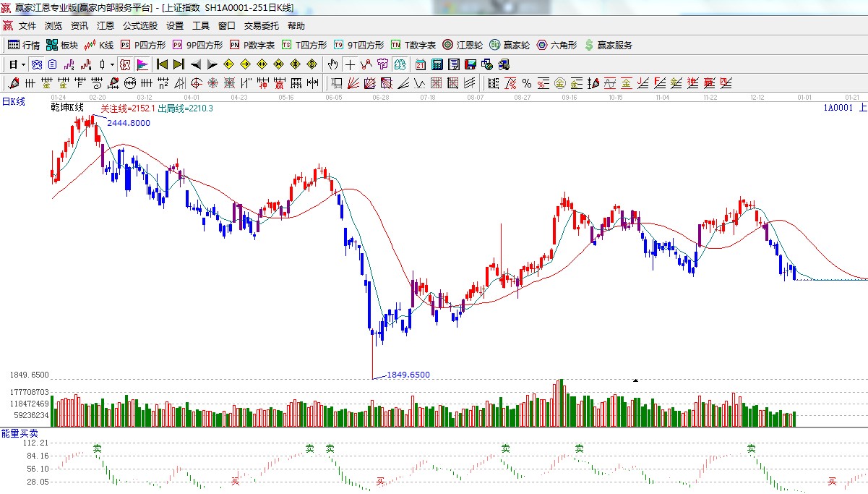The height and width of the screenshot is (494, 868).
Task: Toggle the 权 price adjustment button
Action: click(x=124, y=64)
